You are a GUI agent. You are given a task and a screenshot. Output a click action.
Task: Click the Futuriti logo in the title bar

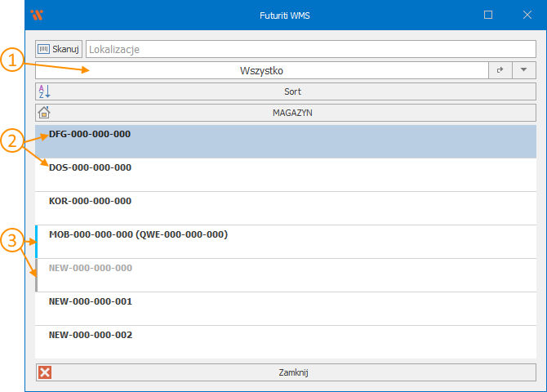(37, 15)
